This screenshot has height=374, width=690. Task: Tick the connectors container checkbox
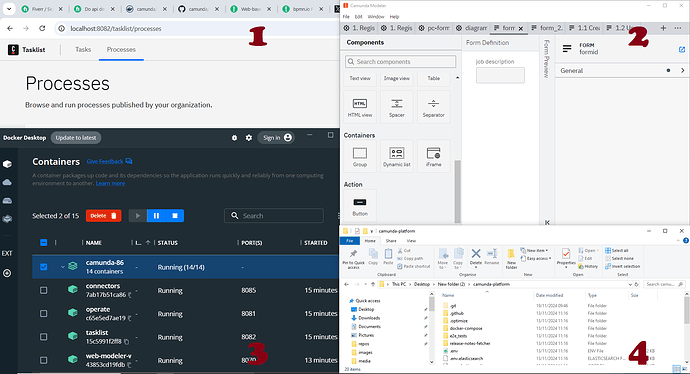pos(44,290)
